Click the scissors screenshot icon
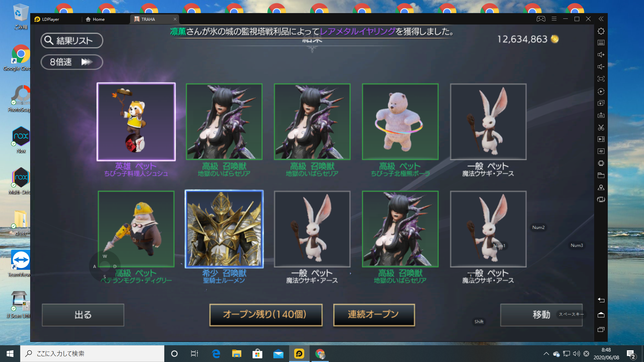The image size is (644, 362). click(601, 127)
